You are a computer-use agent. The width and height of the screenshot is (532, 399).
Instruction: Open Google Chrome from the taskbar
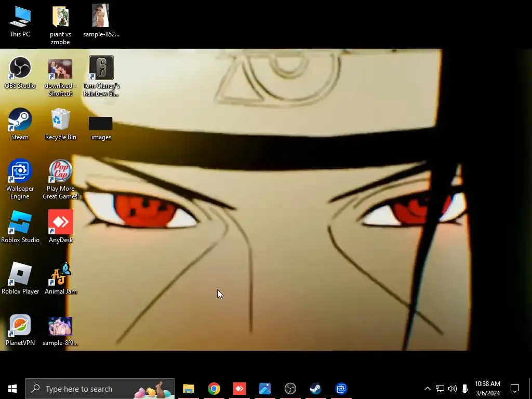point(214,389)
